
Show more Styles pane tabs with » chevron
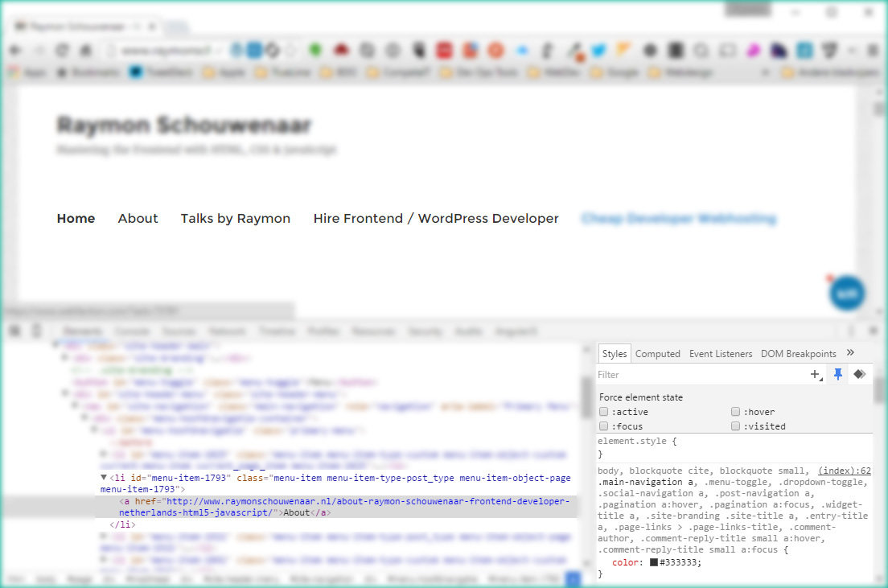(x=850, y=353)
